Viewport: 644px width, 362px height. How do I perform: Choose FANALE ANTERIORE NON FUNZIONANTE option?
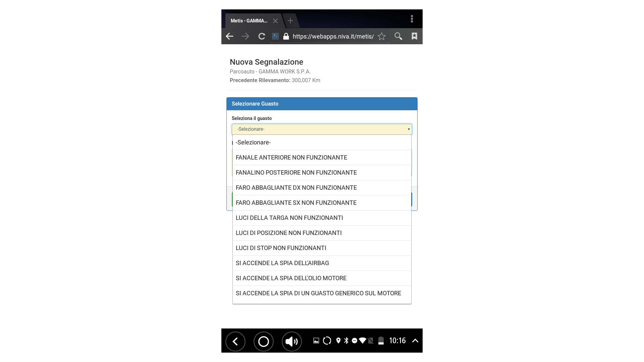(291, 158)
